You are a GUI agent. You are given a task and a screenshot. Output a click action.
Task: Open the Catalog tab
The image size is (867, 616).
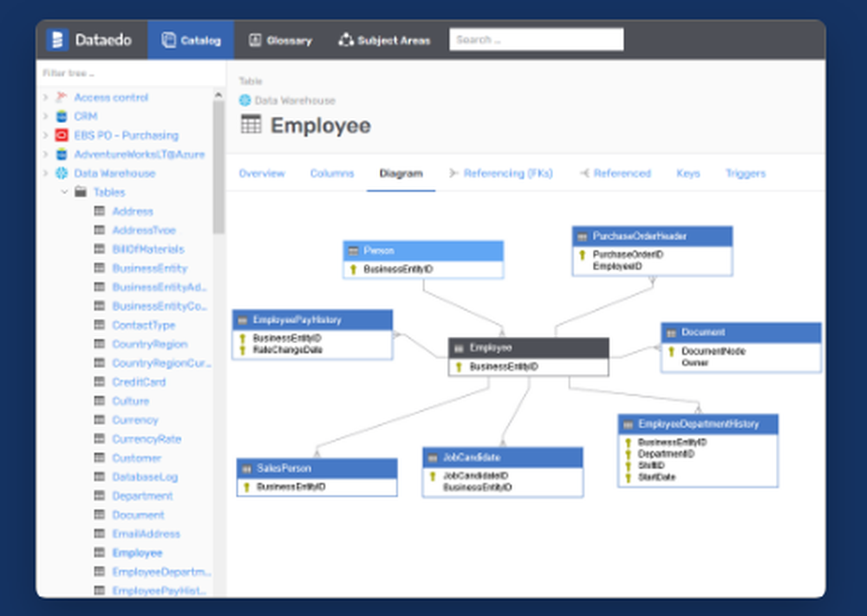tap(191, 41)
